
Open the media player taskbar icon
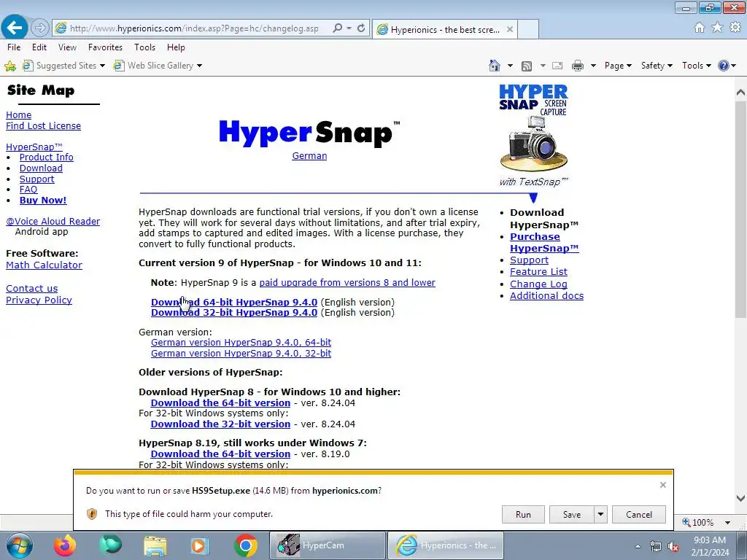click(200, 545)
